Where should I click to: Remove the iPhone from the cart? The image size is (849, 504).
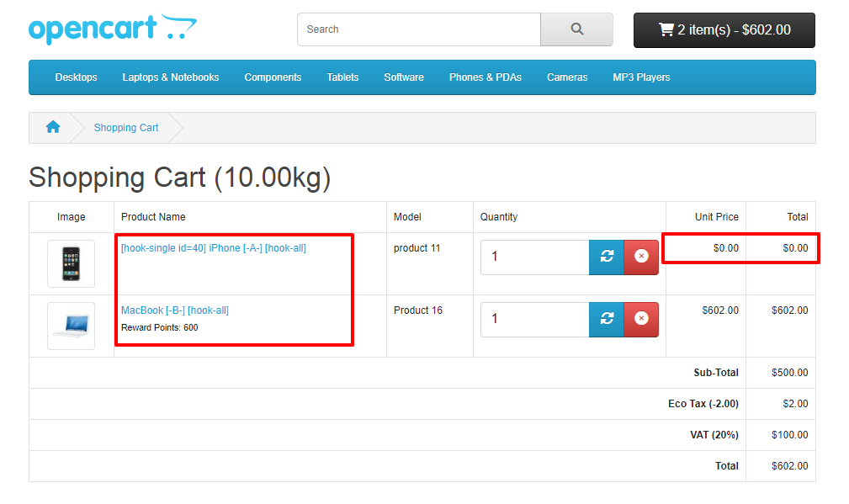pos(639,257)
